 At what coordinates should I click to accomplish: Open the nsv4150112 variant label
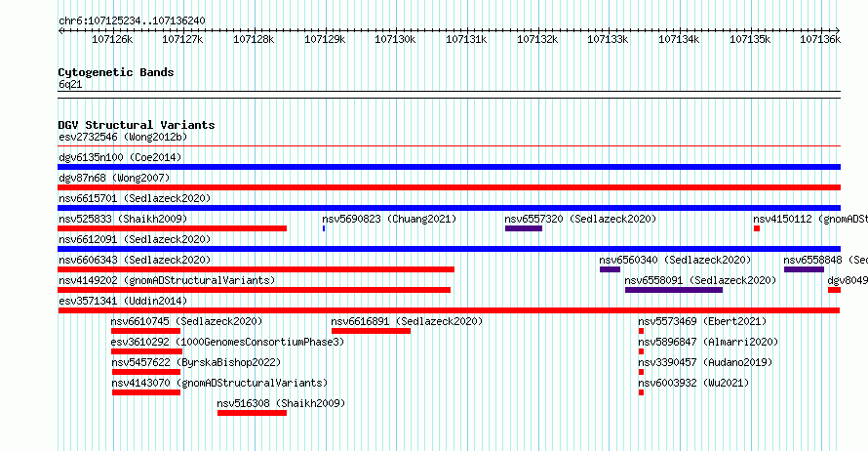(x=810, y=219)
